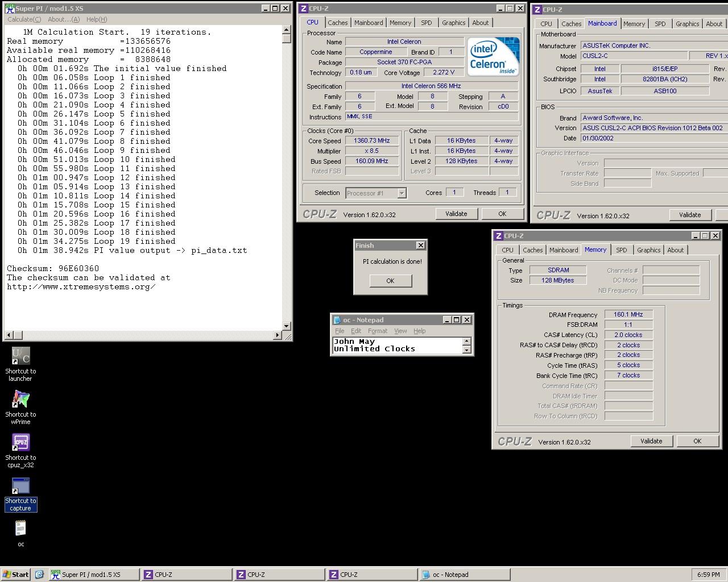This screenshot has width=728, height=582.
Task: Click Super PI vertical scrollbar up arrow
Action: (286, 31)
